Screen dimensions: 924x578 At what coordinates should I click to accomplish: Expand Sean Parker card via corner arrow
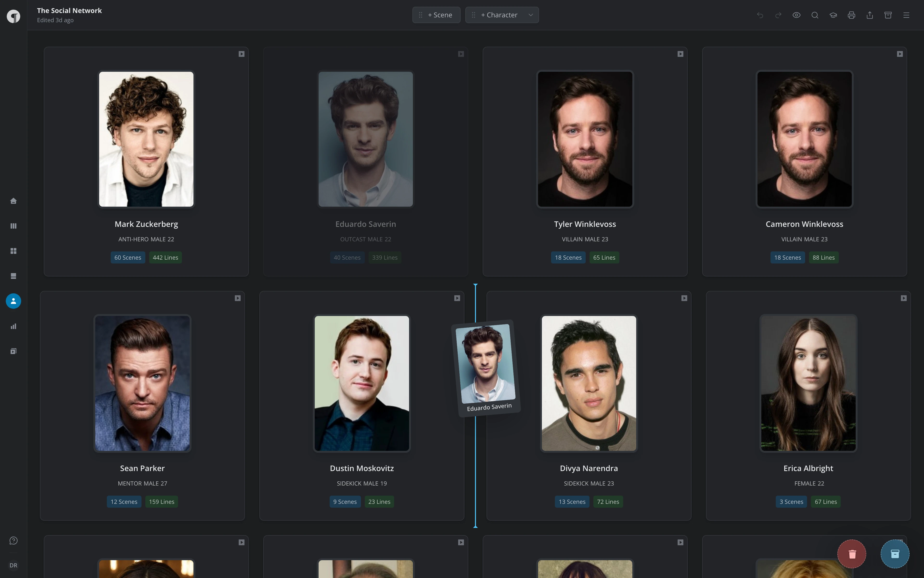click(238, 298)
